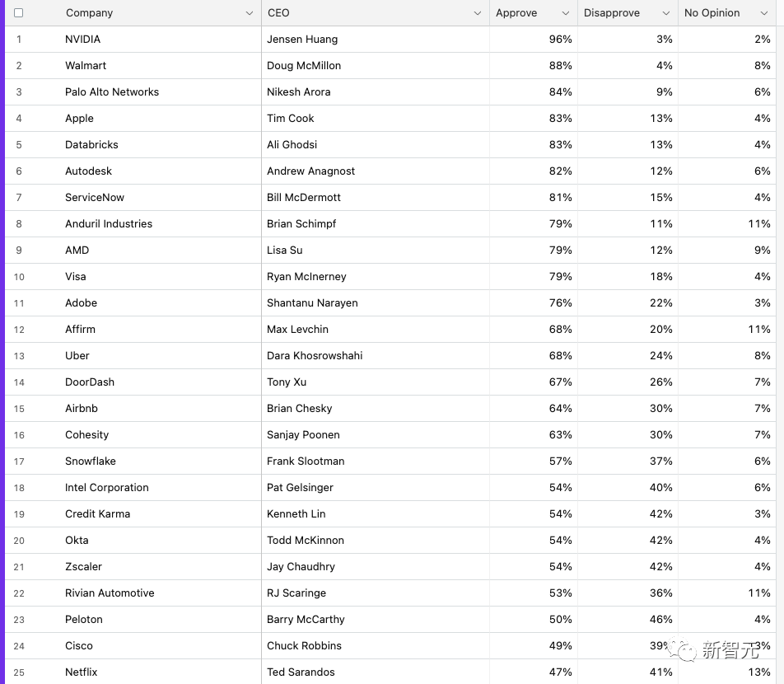The width and height of the screenshot is (784, 684).
Task: Click Lisa Su in the CEO column
Action: tap(285, 251)
